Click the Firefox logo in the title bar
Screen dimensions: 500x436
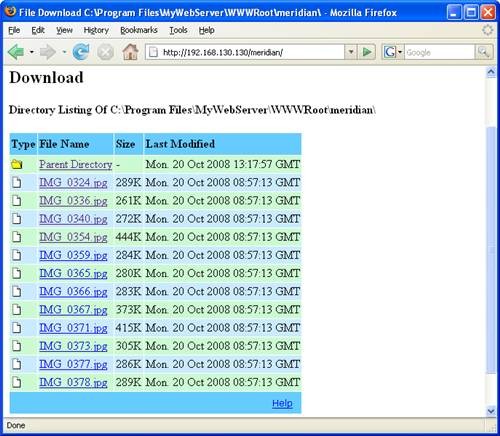pyautogui.click(x=10, y=11)
